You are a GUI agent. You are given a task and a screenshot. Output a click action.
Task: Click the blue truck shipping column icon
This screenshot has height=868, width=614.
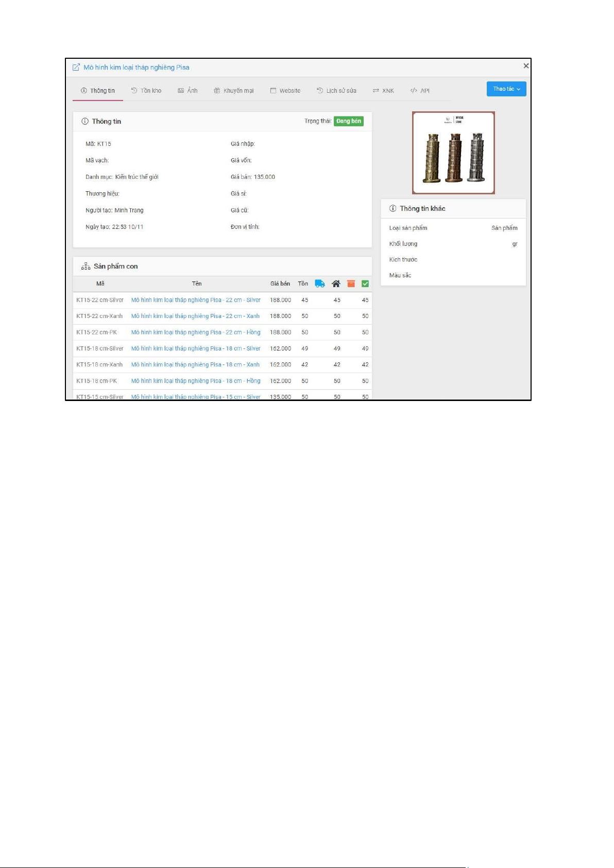coord(320,283)
